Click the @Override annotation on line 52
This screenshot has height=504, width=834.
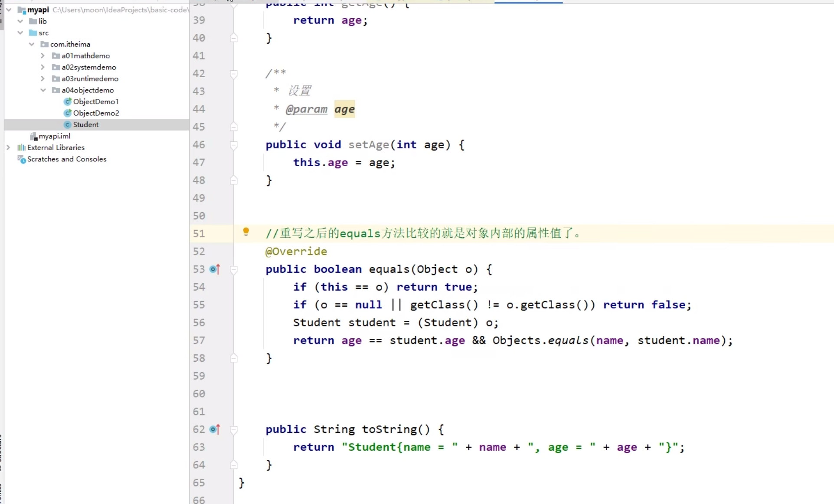point(296,252)
